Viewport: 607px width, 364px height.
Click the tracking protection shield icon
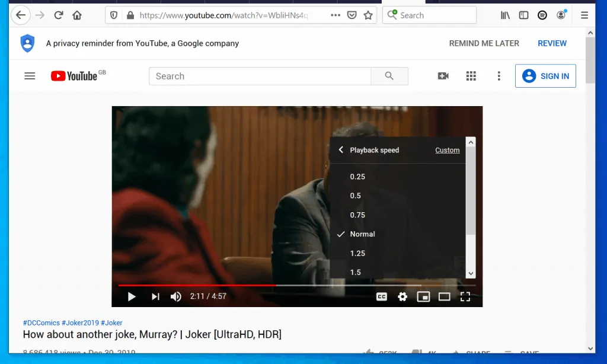coord(114,15)
